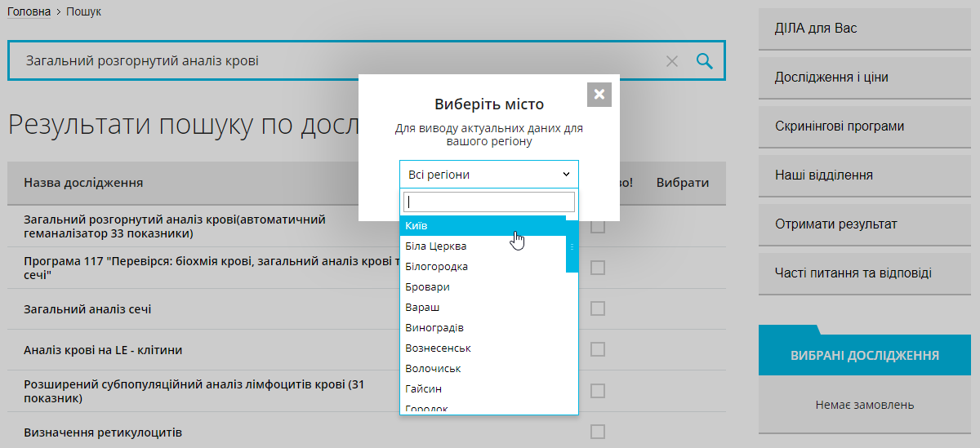Screen dimensions: 980x448
Task: Tick checkbox for Загальний розгорнутий аналіз крові
Action: [598, 227]
